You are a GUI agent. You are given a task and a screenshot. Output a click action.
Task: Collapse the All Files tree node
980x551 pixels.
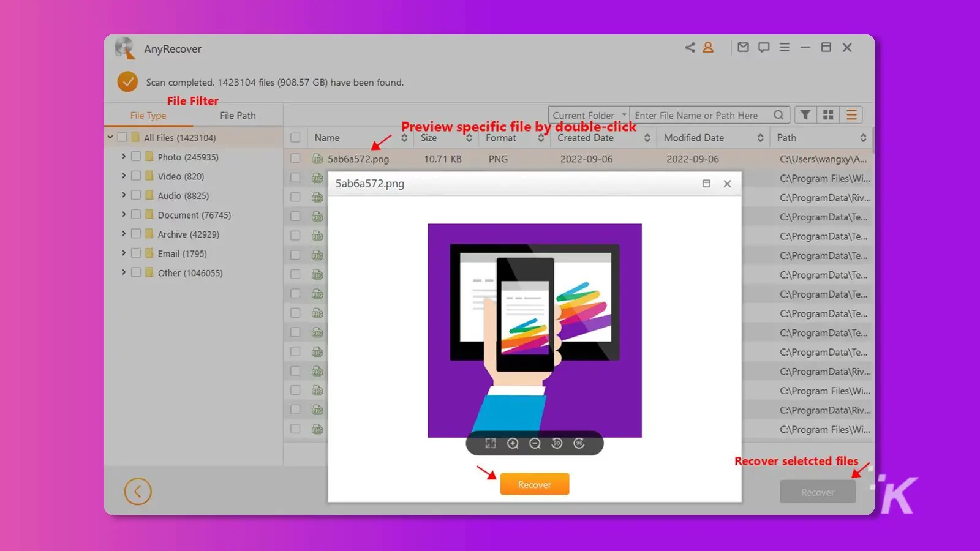(110, 137)
